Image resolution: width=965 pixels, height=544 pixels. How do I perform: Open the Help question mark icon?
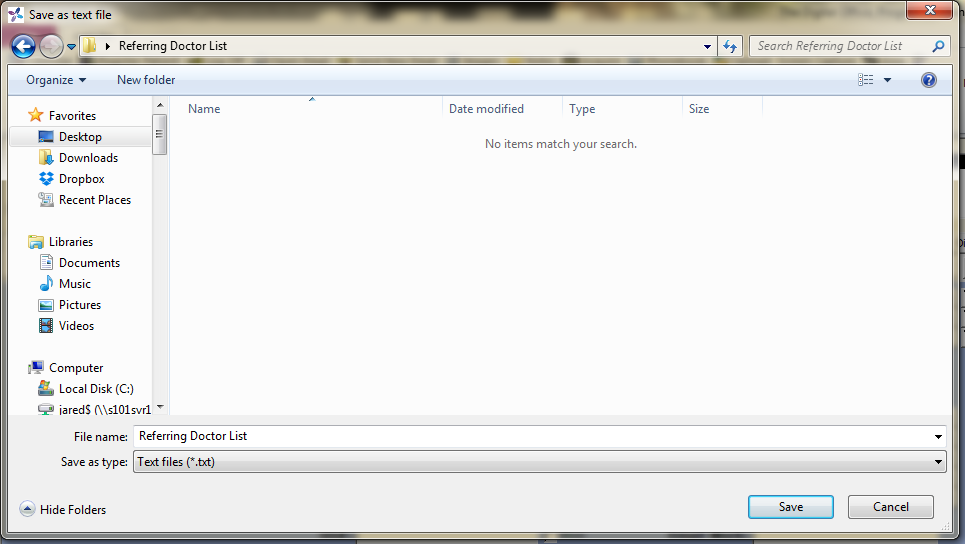[928, 80]
